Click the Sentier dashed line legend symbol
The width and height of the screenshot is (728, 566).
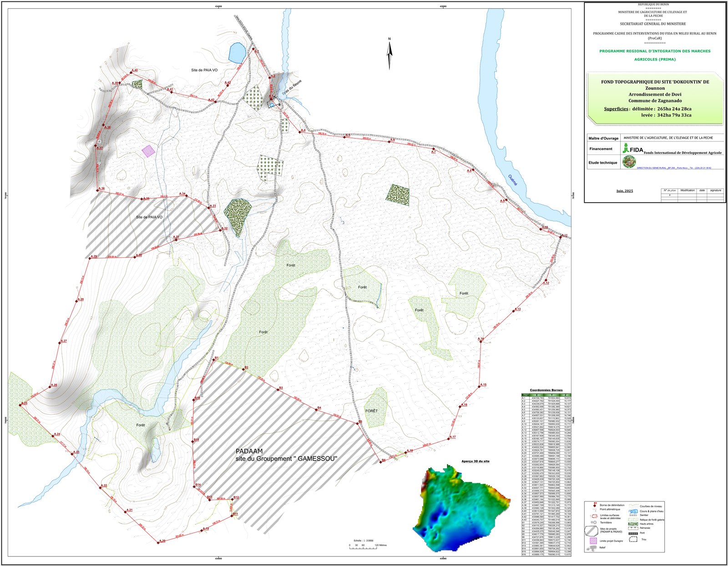point(633,516)
